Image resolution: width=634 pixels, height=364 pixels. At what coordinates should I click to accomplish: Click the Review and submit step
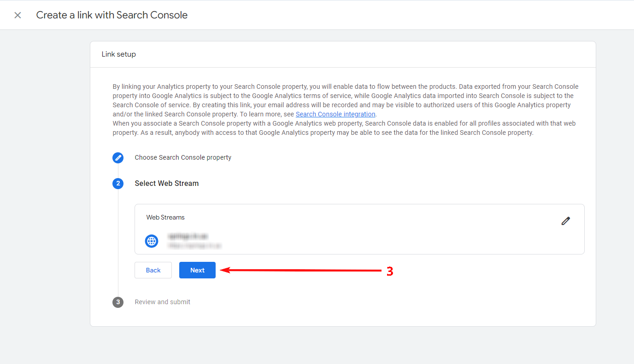pyautogui.click(x=163, y=302)
